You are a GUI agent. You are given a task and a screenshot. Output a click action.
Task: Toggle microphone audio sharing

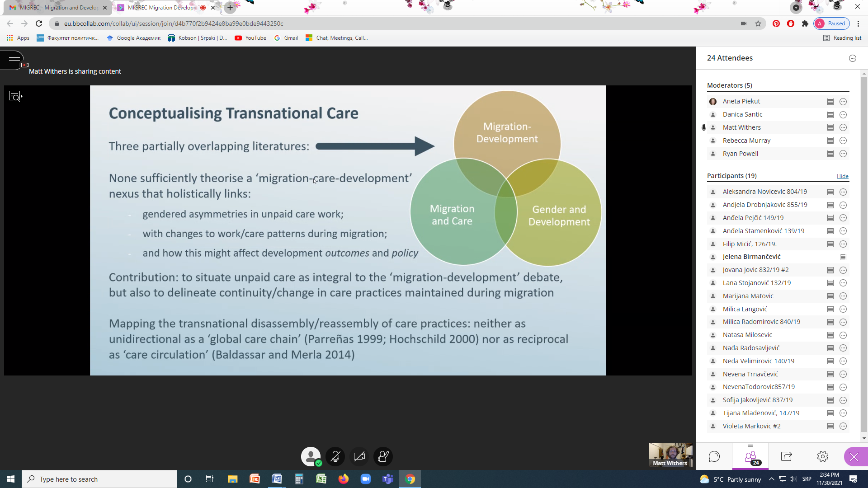tap(335, 456)
